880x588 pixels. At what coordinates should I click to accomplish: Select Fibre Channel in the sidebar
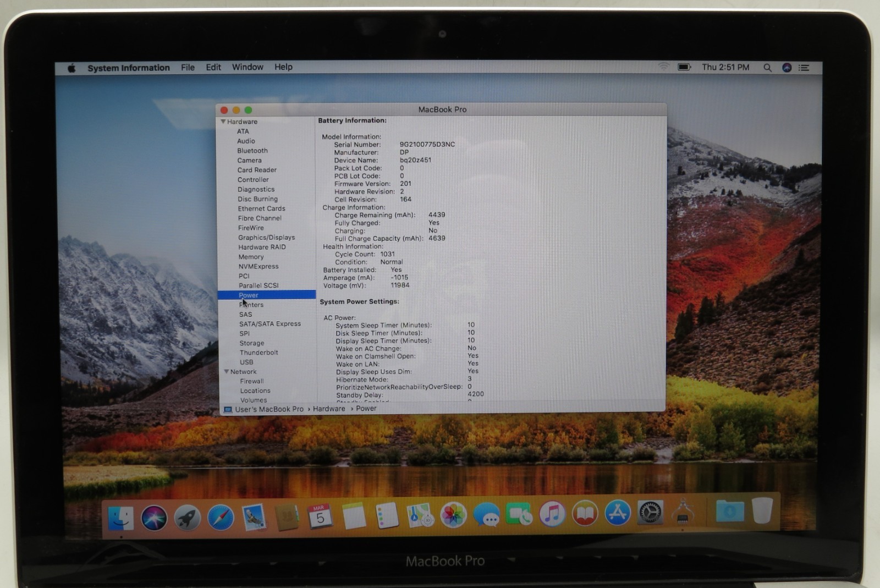260,218
